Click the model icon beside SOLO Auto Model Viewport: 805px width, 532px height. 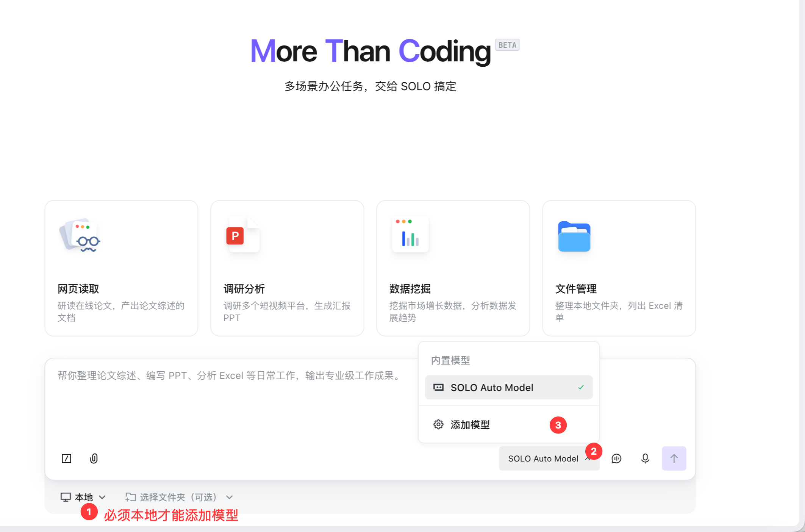(438, 387)
